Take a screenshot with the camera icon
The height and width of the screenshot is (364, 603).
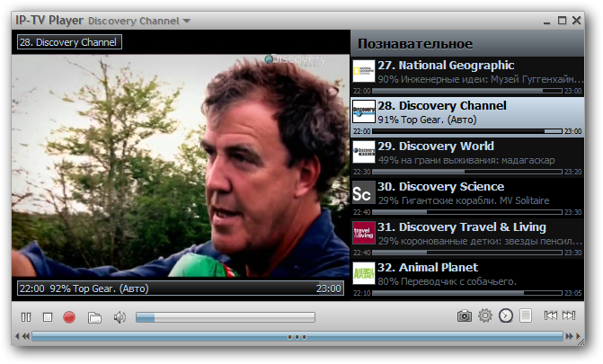(x=464, y=315)
